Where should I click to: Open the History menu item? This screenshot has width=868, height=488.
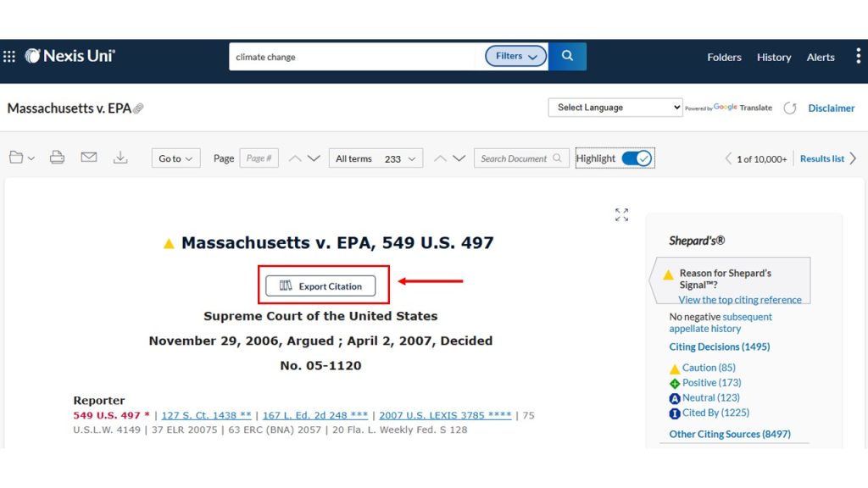(774, 57)
